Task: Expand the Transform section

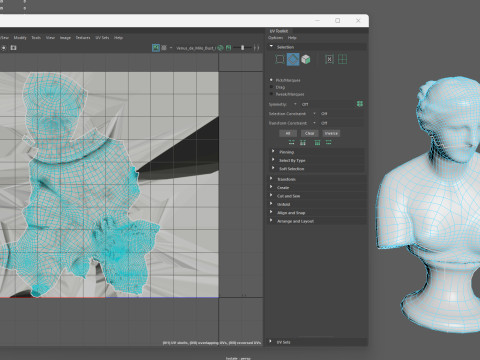Action: click(x=318, y=179)
